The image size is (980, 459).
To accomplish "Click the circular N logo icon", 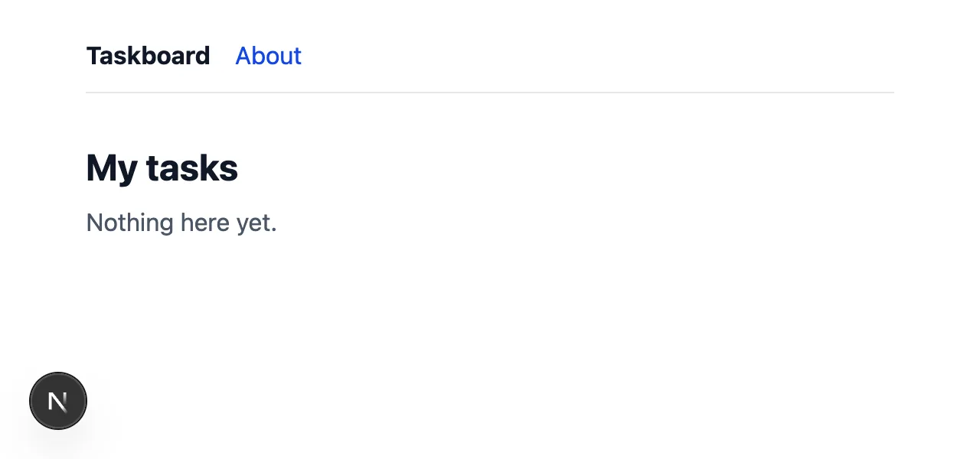I will click(58, 401).
